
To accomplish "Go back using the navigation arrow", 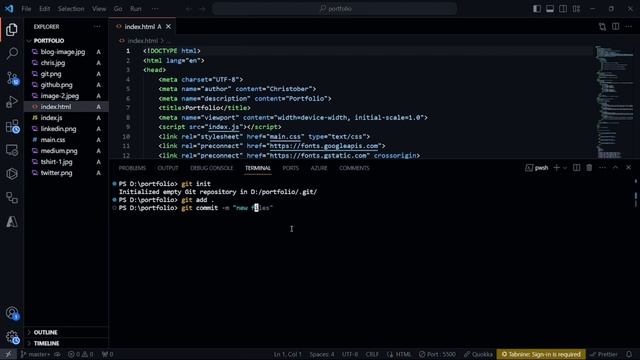I will pyautogui.click(x=189, y=9).
